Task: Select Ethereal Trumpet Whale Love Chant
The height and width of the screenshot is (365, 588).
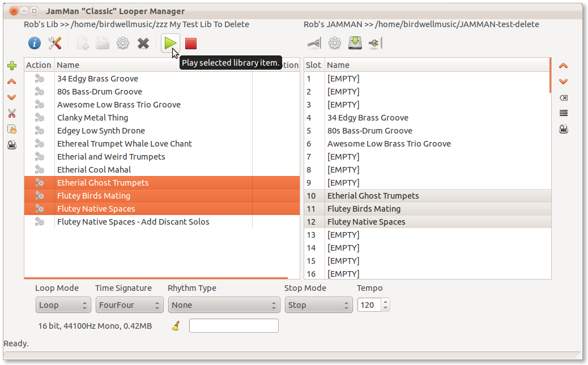Action: point(162,144)
